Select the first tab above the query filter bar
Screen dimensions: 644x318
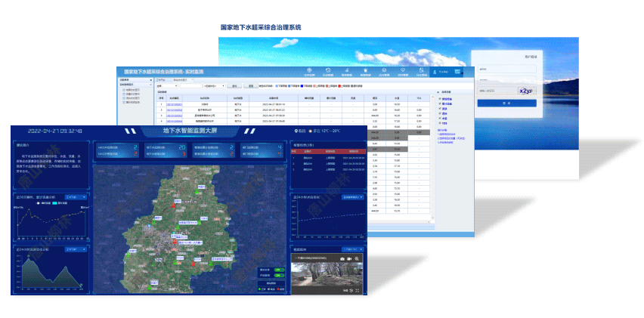point(161,79)
